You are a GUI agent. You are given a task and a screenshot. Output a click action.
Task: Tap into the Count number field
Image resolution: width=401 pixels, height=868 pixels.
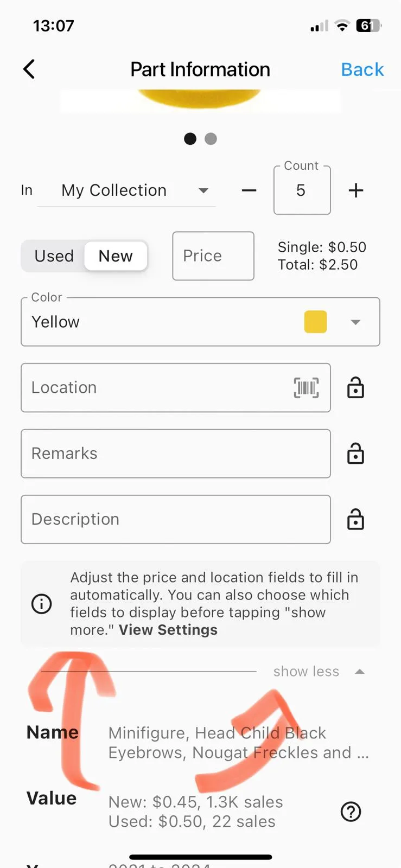[302, 190]
